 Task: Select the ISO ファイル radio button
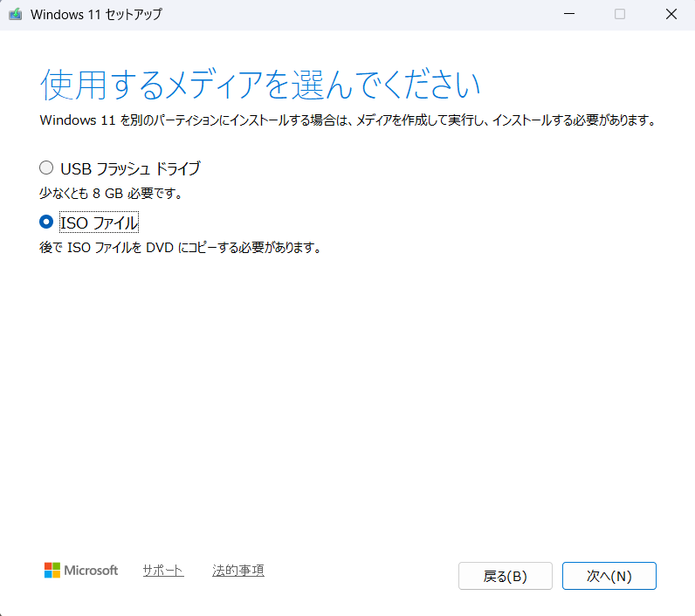46,222
